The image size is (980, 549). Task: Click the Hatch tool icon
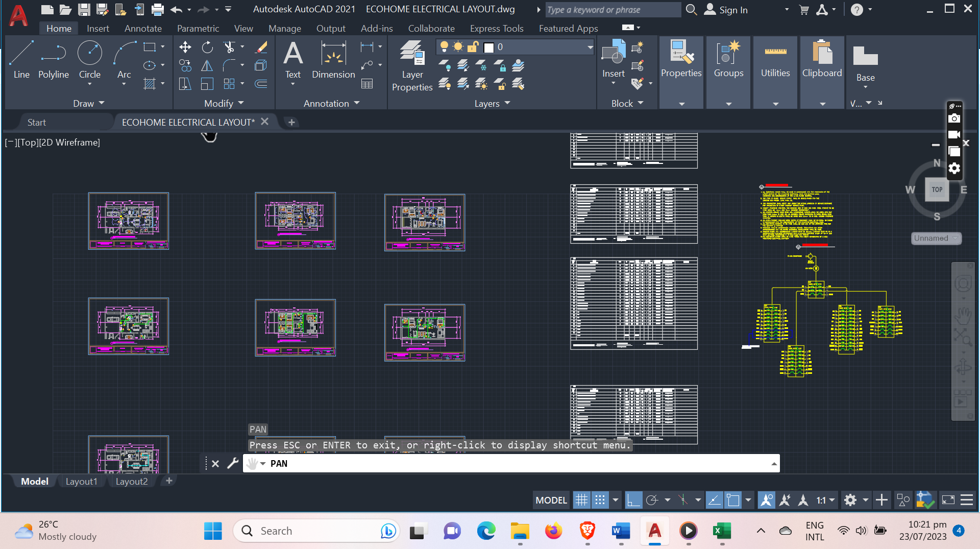[x=150, y=84]
